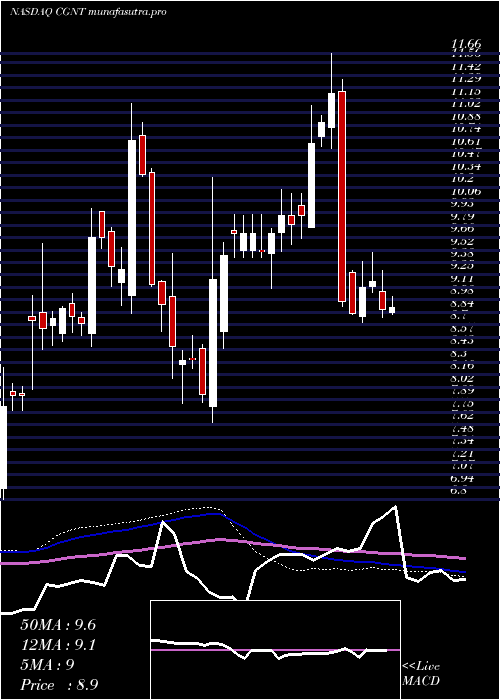The height and width of the screenshot is (700, 500).
Task: Select the 11.02 price axis label
Action: tap(466, 104)
